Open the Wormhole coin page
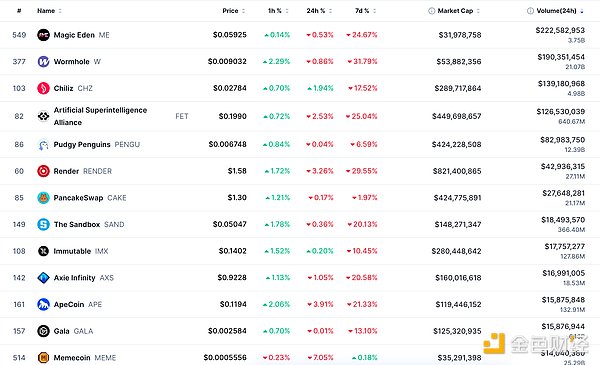Screen dimensions: 600x365 [x=71, y=62]
